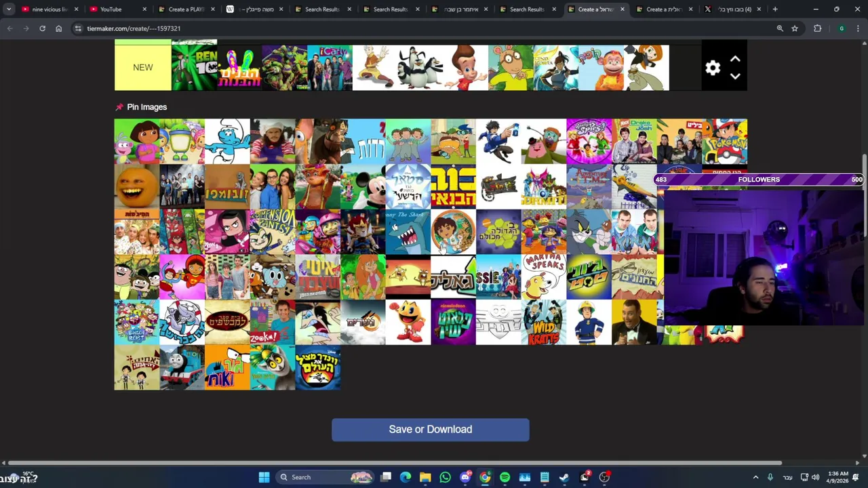Image resolution: width=868 pixels, height=488 pixels.
Task: Select the Fireman Sam image
Action: (589, 322)
